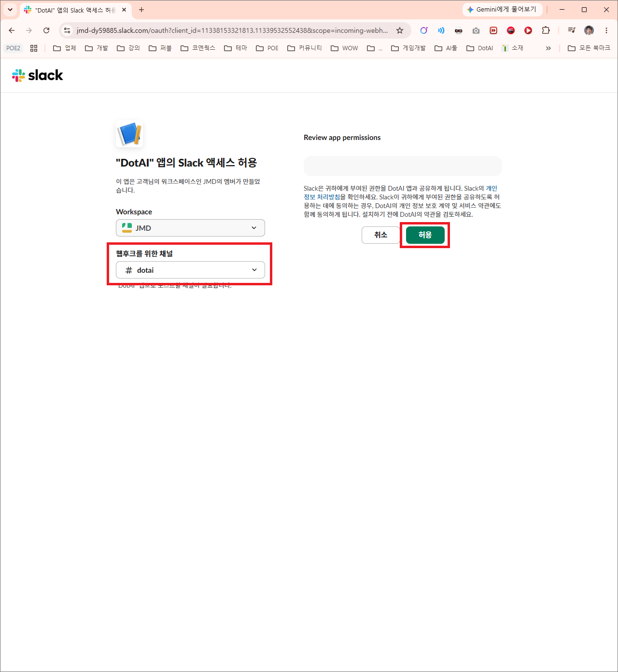Click the red round striped extension icon
The width and height of the screenshot is (618, 672).
click(511, 30)
